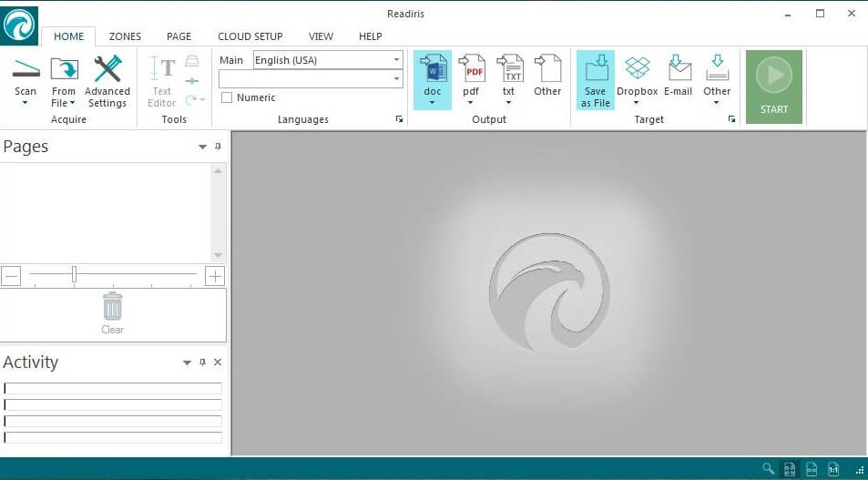Expand the Dropbox options arrow

pos(636,103)
